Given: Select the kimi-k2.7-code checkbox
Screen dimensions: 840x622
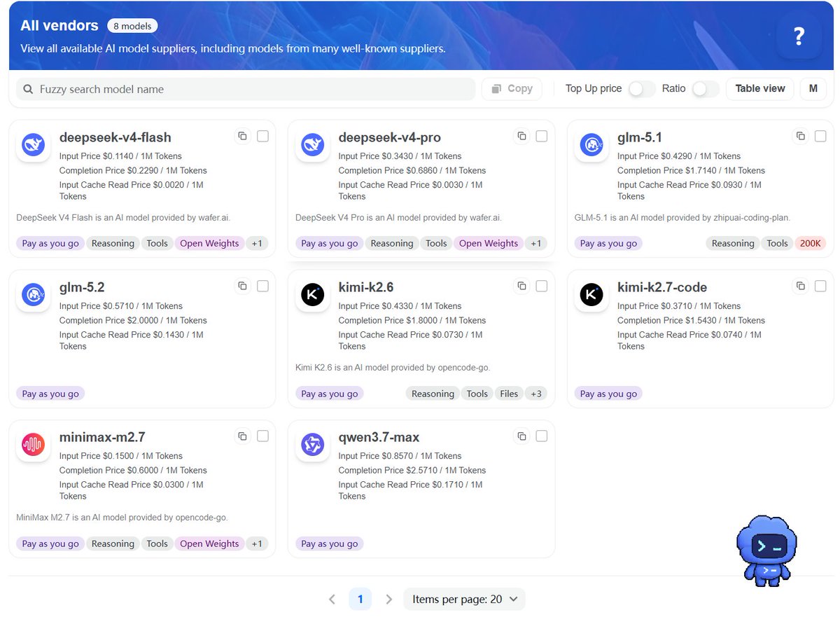Looking at the screenshot, I should (x=820, y=286).
